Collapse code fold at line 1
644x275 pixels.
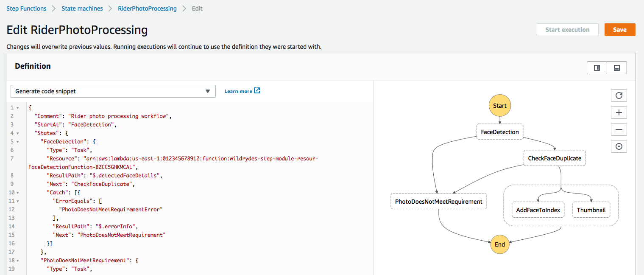click(17, 107)
